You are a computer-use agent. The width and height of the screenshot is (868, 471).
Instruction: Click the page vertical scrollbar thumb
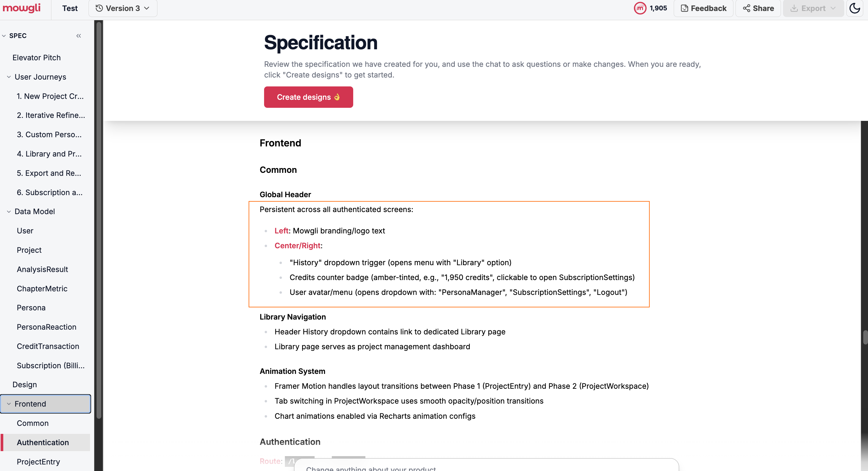tap(865, 337)
